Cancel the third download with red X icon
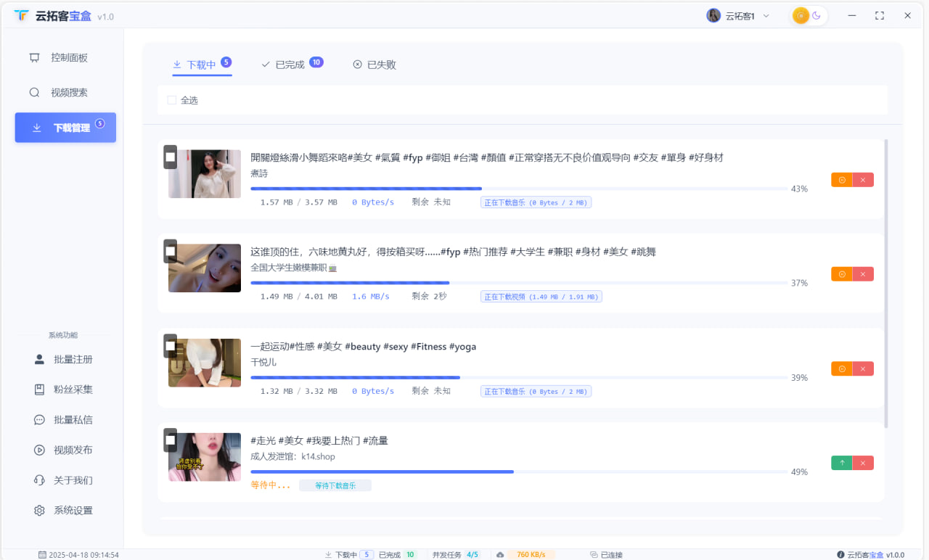The image size is (929, 560). pyautogui.click(x=863, y=369)
